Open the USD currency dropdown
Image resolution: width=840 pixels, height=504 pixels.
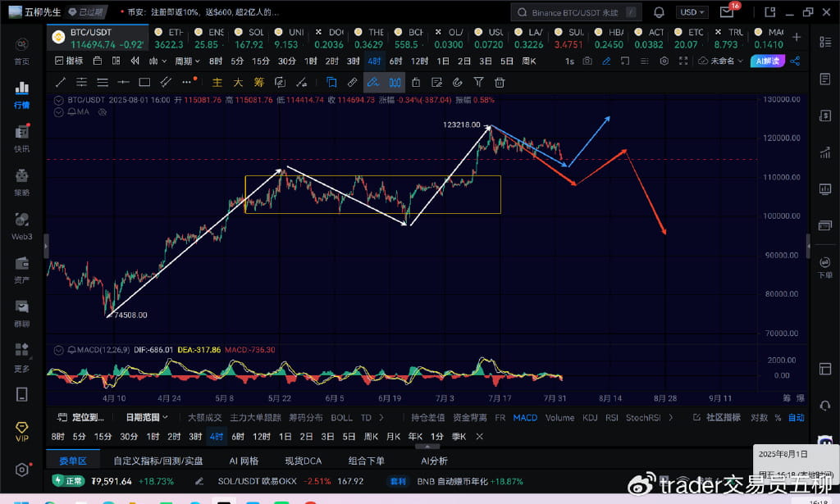[692, 12]
